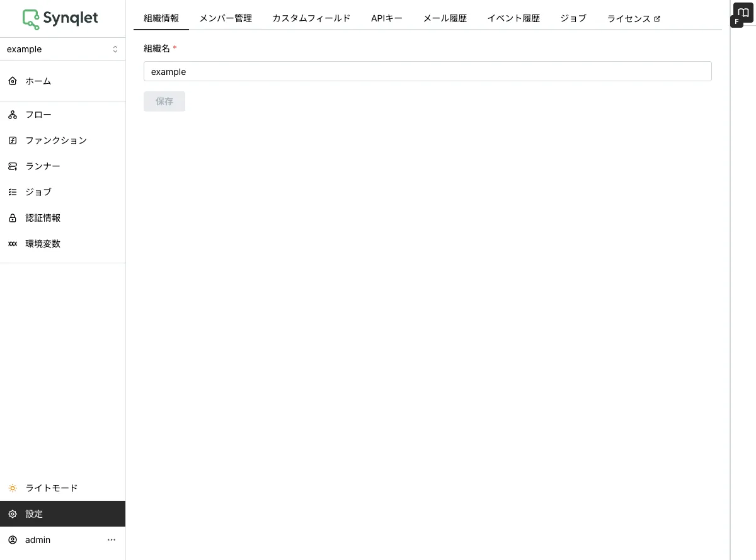Click the runner icon beside ランナー
The height and width of the screenshot is (560, 756).
(13, 166)
